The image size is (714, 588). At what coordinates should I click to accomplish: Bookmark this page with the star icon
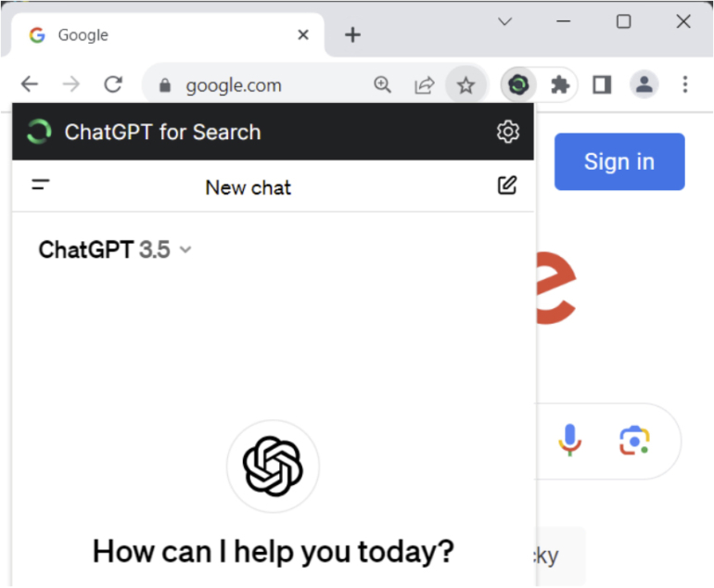click(465, 85)
